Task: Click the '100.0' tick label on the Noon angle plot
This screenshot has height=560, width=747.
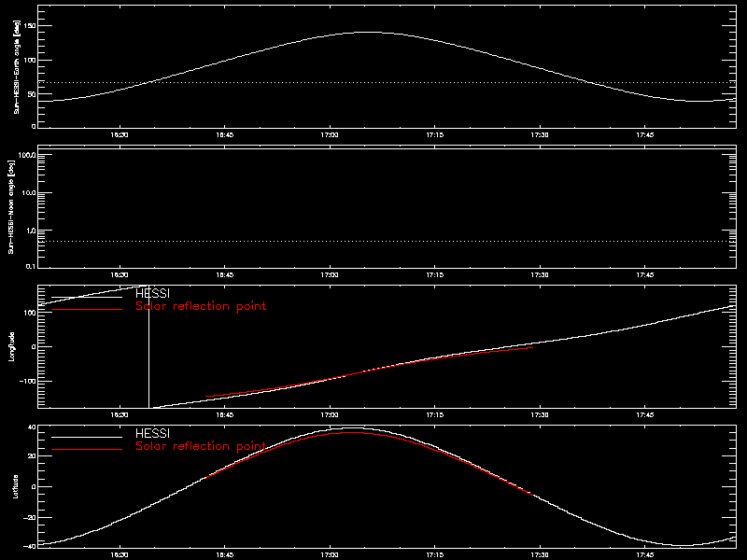Action: tap(27, 155)
